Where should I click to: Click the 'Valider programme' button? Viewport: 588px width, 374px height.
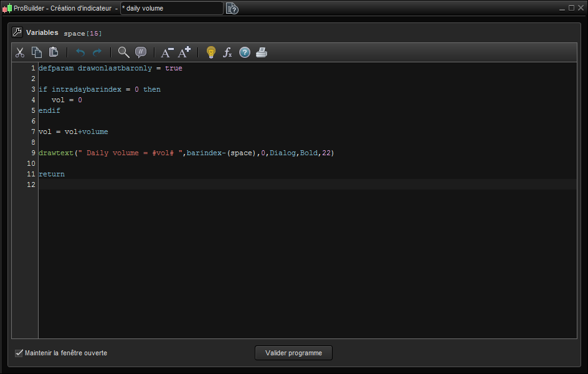click(293, 353)
